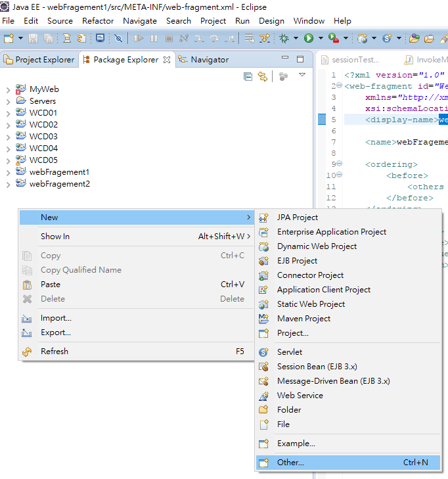Select Static Web Project
The image size is (448, 479).
348,304
